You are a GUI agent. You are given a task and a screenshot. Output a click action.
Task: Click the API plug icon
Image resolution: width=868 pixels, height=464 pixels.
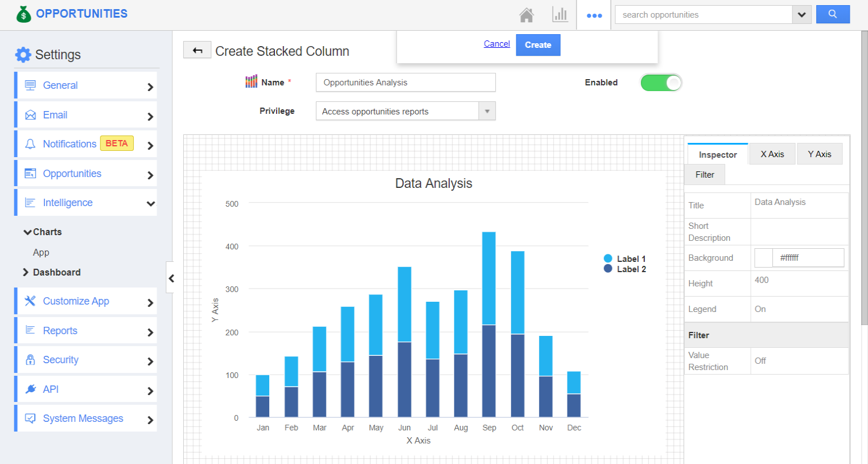point(30,389)
